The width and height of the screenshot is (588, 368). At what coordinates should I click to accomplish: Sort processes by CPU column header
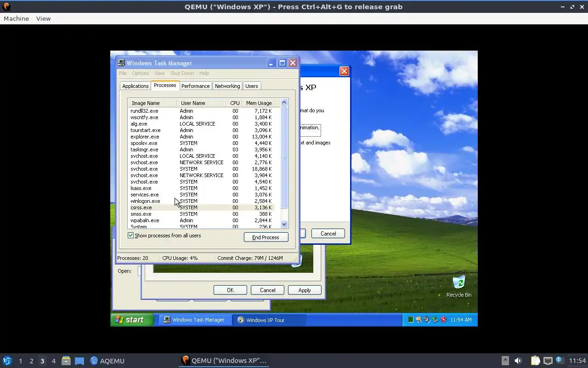point(235,103)
